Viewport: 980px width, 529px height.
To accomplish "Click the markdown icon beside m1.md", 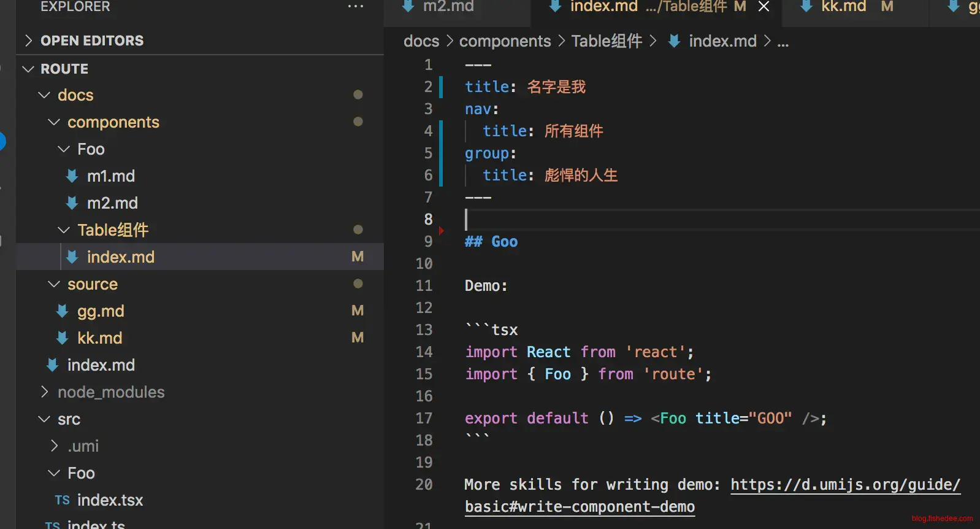I will [72, 176].
